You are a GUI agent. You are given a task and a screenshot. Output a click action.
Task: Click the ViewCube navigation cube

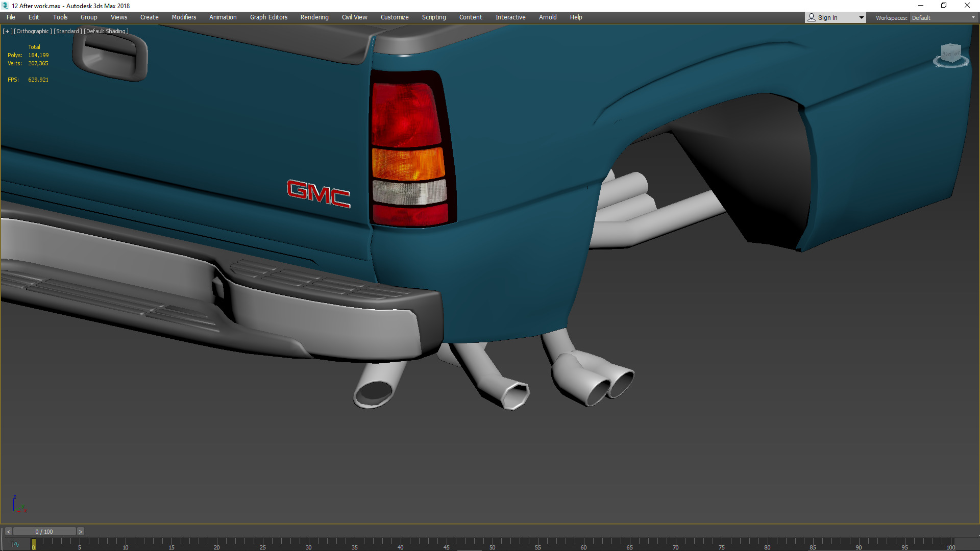coord(950,54)
